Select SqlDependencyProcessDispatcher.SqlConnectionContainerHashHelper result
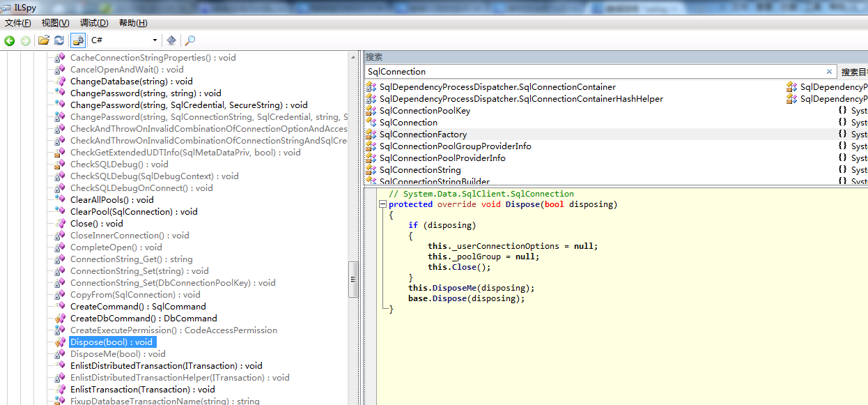 coord(521,99)
